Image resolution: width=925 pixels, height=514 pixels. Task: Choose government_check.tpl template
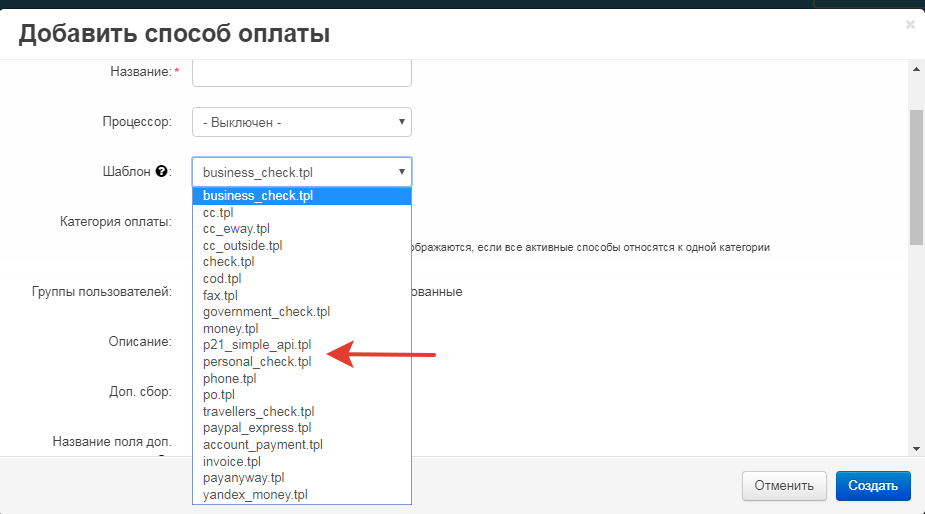(x=266, y=312)
